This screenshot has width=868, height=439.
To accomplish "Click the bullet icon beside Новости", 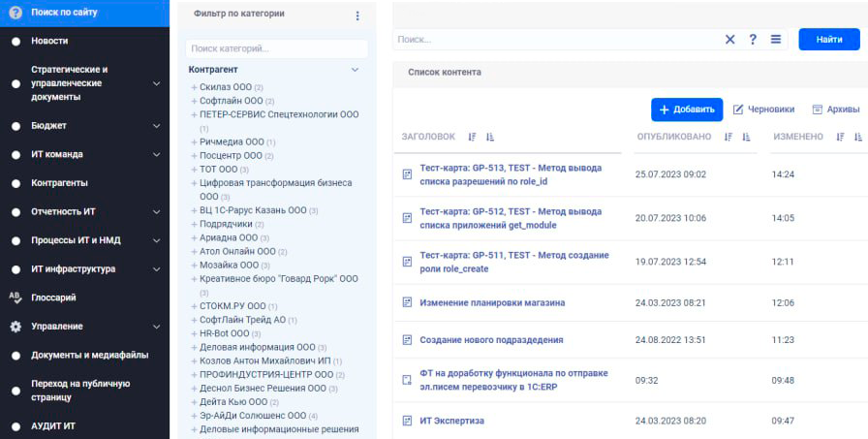I will point(15,42).
